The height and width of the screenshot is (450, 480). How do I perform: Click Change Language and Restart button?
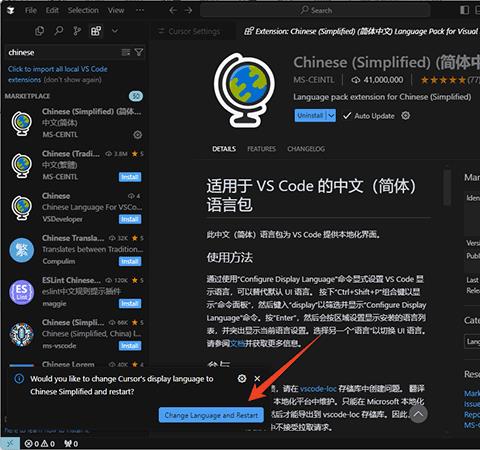(211, 415)
